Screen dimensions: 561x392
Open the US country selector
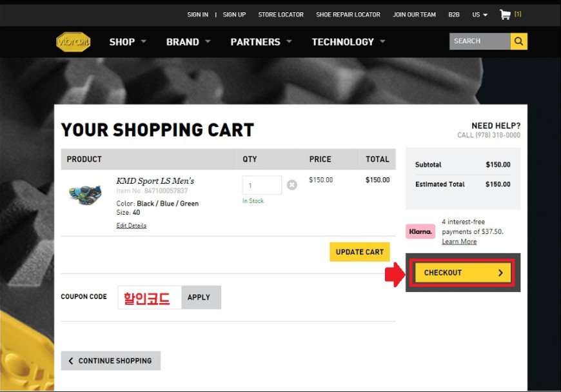[480, 15]
